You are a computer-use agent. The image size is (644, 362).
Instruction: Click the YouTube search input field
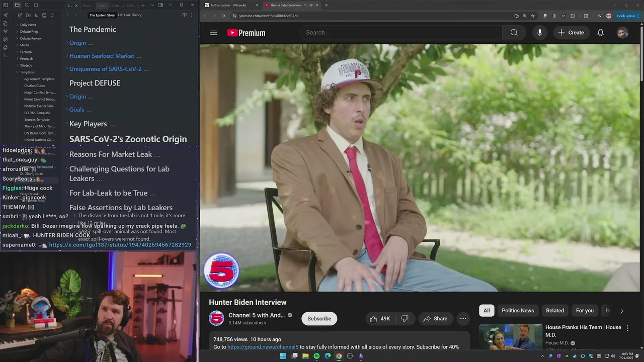pyautogui.click(x=401, y=33)
